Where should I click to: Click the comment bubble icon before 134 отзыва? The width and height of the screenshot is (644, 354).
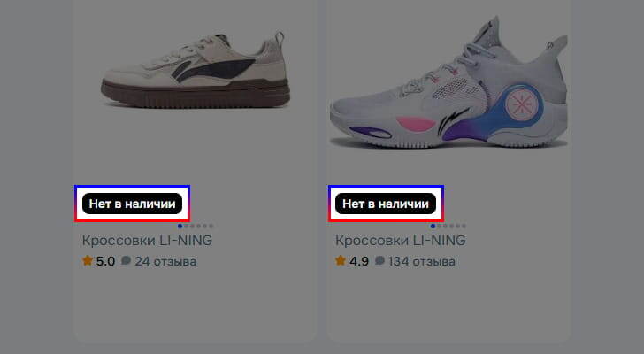379,260
